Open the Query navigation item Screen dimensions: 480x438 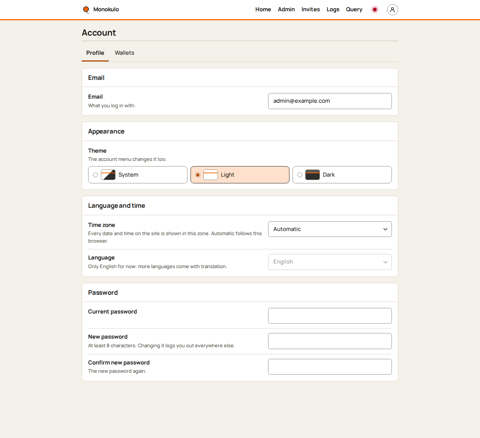point(354,10)
